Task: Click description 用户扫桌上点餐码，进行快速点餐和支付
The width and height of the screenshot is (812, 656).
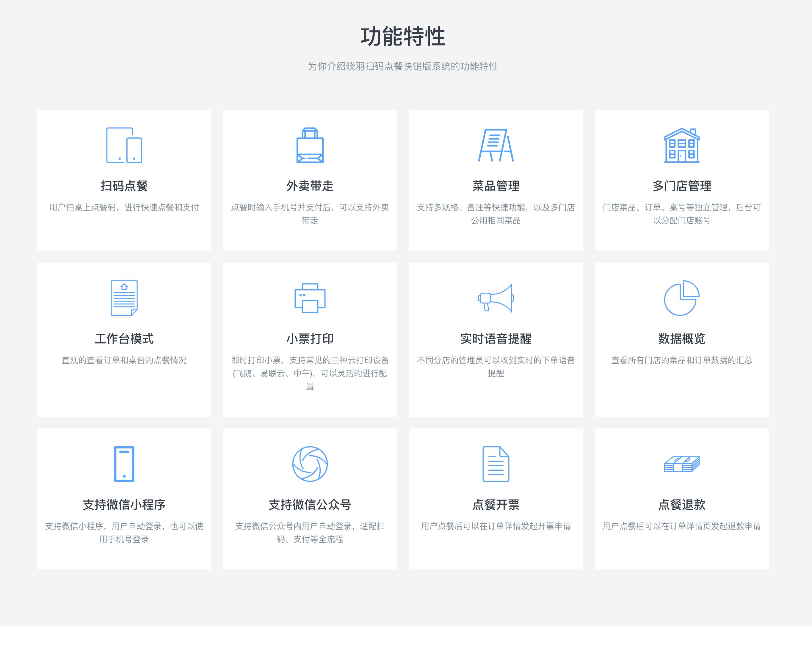Action: [124, 208]
